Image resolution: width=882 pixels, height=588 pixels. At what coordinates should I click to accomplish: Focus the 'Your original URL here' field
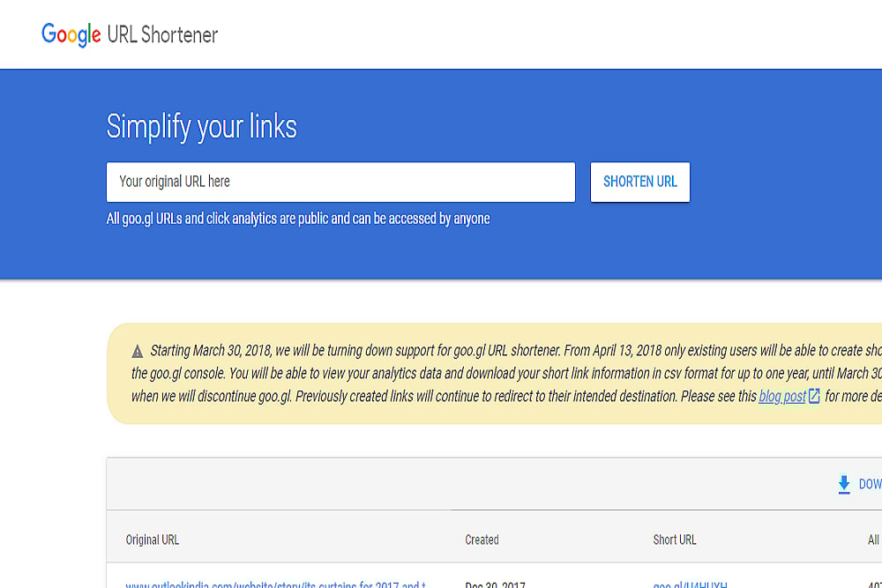[x=340, y=182]
